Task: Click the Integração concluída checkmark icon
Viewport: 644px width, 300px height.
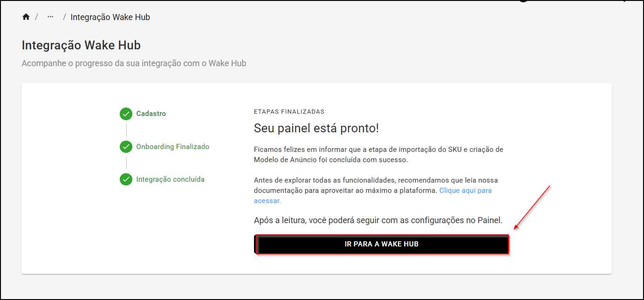Action: (126, 179)
